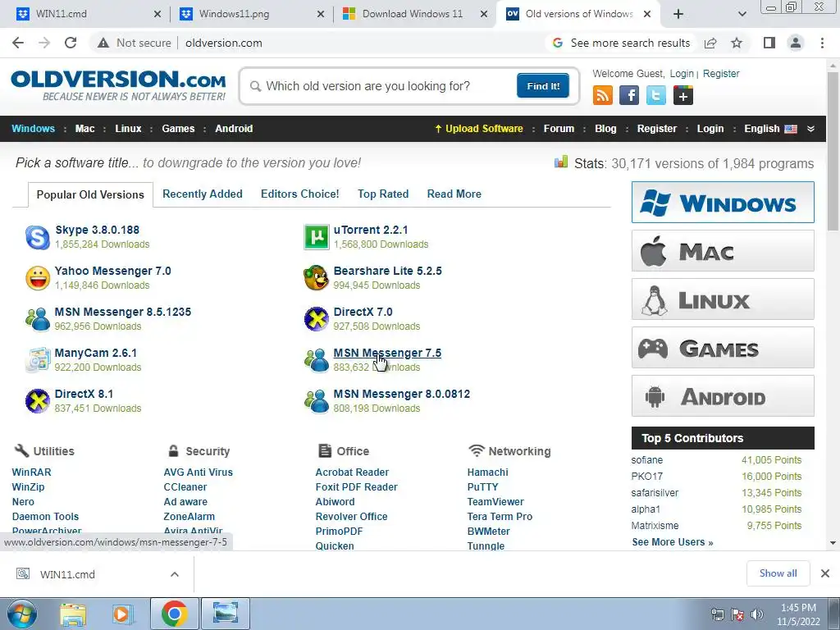Open the tab search dropdown arrow
This screenshot has width=840, height=630.
click(x=742, y=14)
